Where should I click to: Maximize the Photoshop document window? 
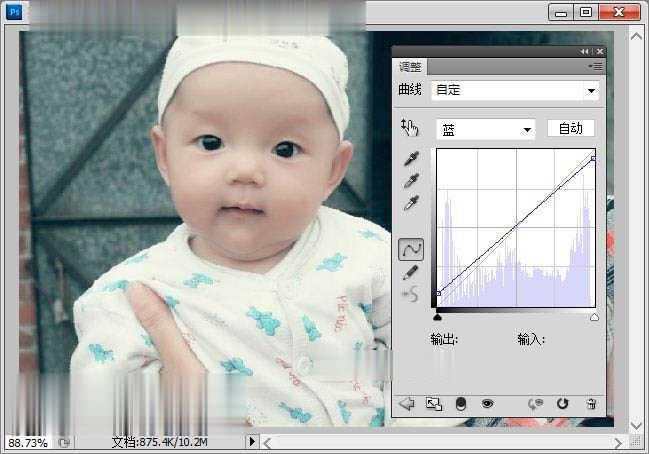[x=586, y=12]
